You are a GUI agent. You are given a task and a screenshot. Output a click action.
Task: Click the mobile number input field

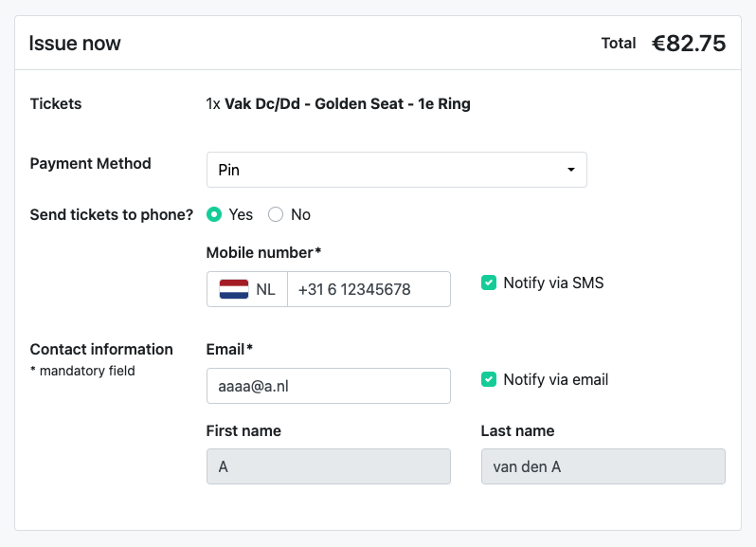(x=369, y=289)
